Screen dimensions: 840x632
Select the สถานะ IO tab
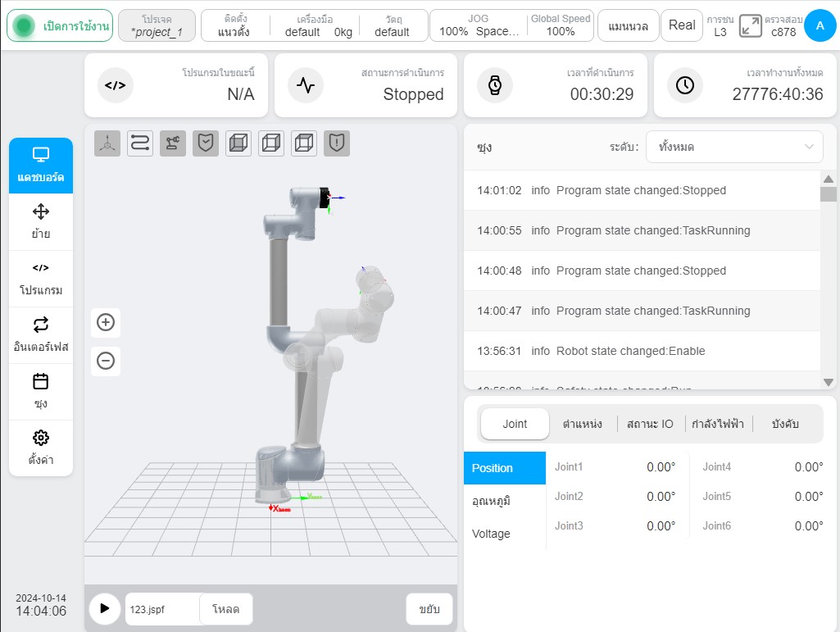[650, 424]
